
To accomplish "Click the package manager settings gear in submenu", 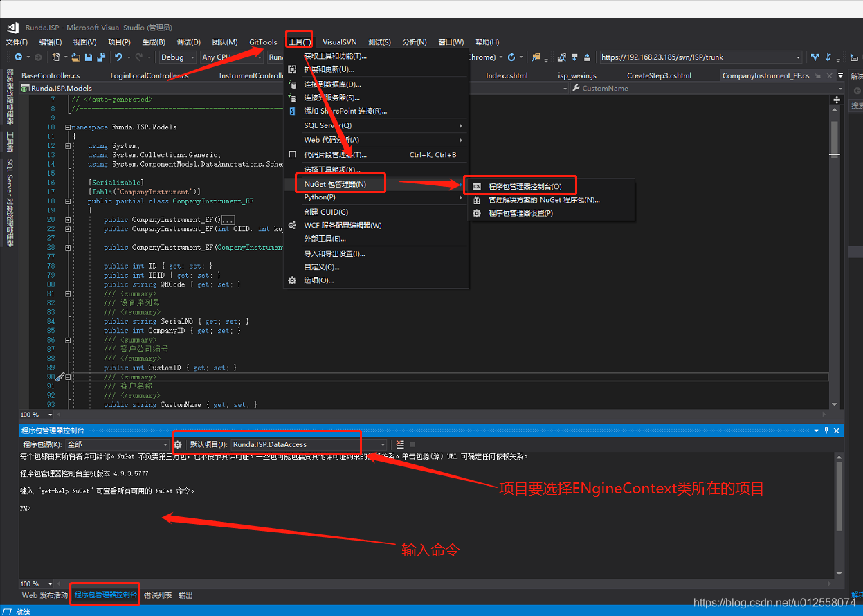I will click(476, 213).
